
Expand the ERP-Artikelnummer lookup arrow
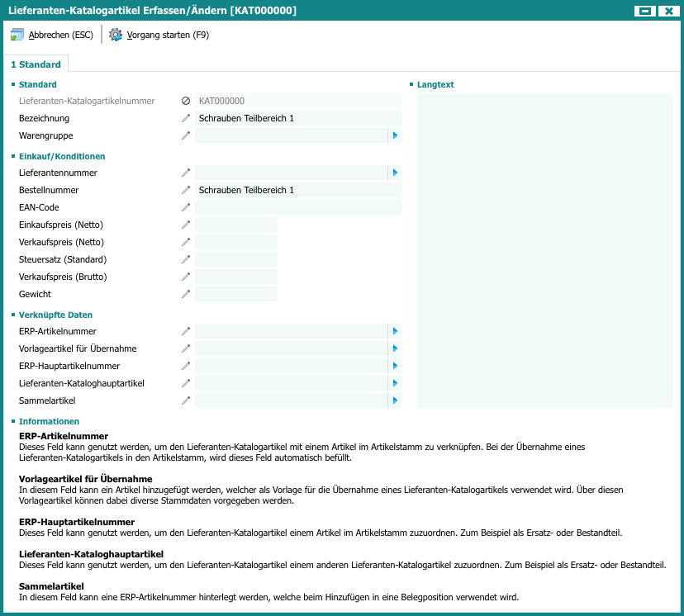(x=395, y=332)
